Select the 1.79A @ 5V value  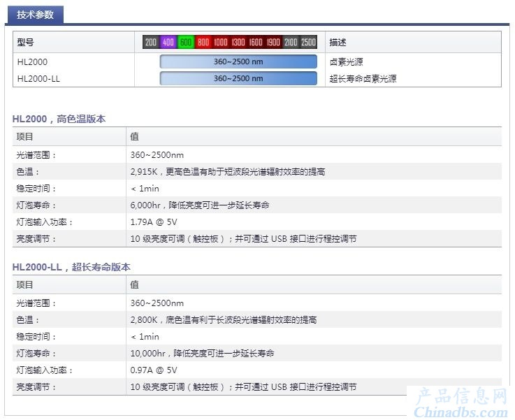coord(154,222)
